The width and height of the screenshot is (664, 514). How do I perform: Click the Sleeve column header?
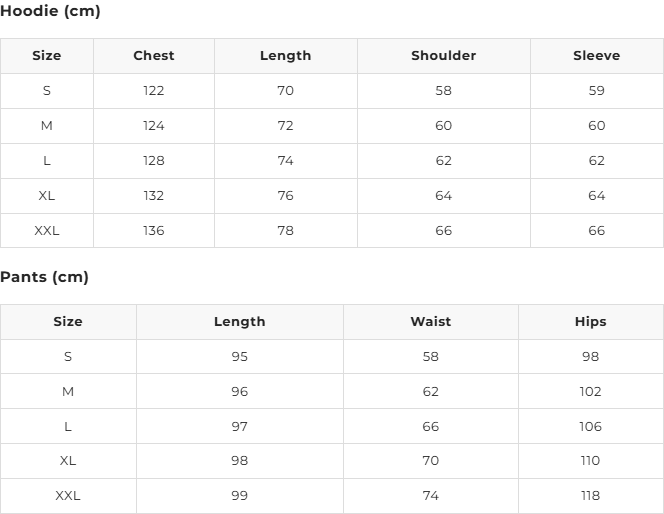596,56
